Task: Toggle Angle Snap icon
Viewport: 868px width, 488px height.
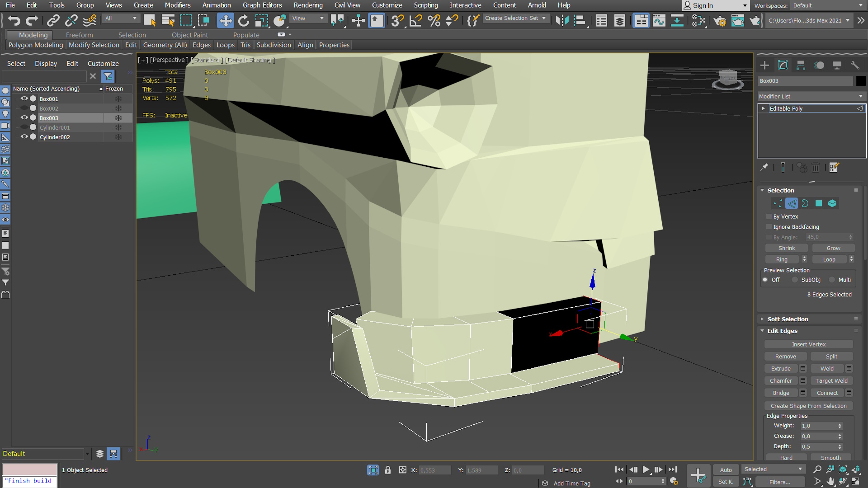Action: click(415, 21)
